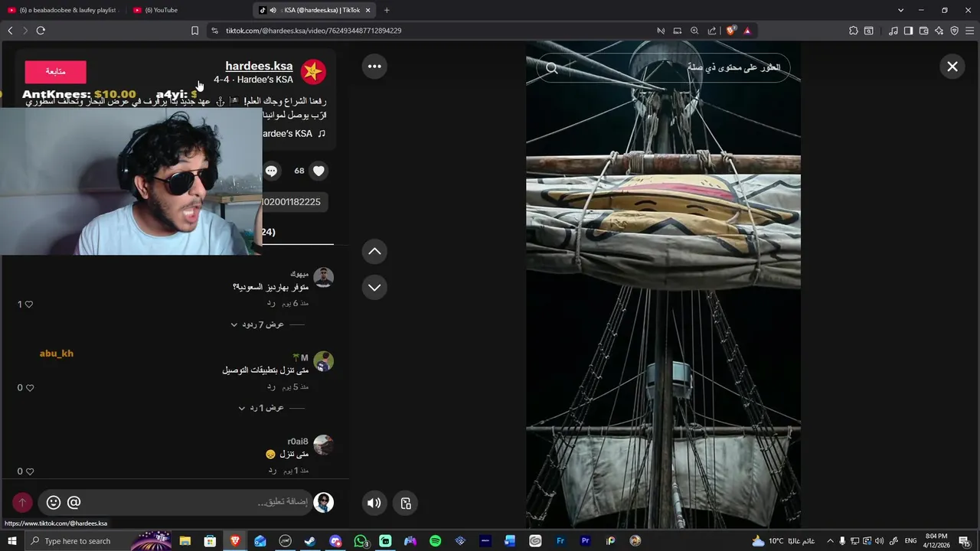Show hidden system tray icons
The height and width of the screenshot is (551, 980).
[830, 541]
